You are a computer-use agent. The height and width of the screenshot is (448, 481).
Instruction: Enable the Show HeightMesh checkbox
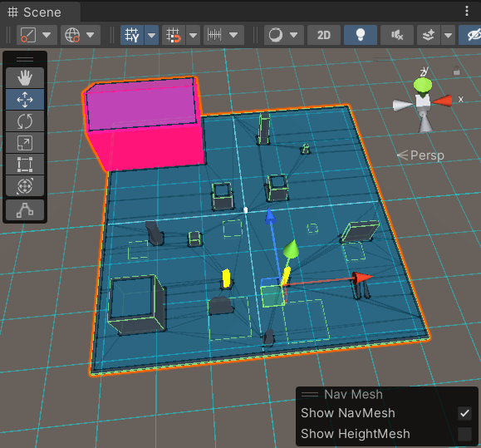coord(464,434)
